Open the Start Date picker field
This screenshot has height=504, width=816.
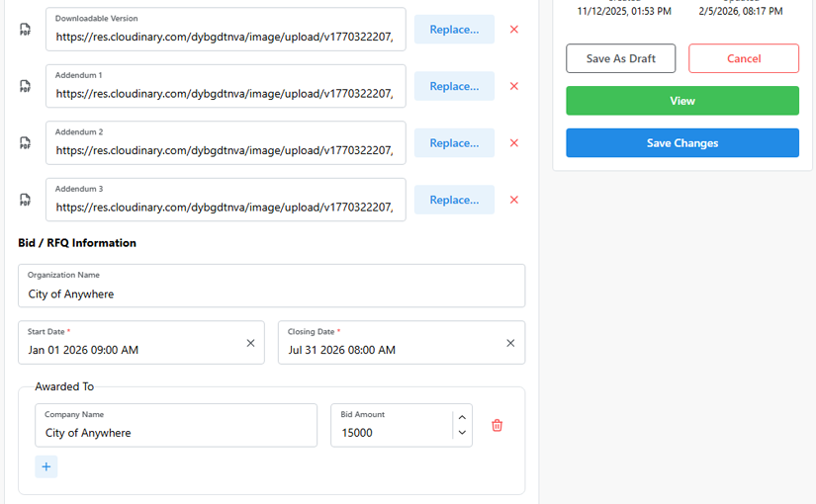click(141, 343)
